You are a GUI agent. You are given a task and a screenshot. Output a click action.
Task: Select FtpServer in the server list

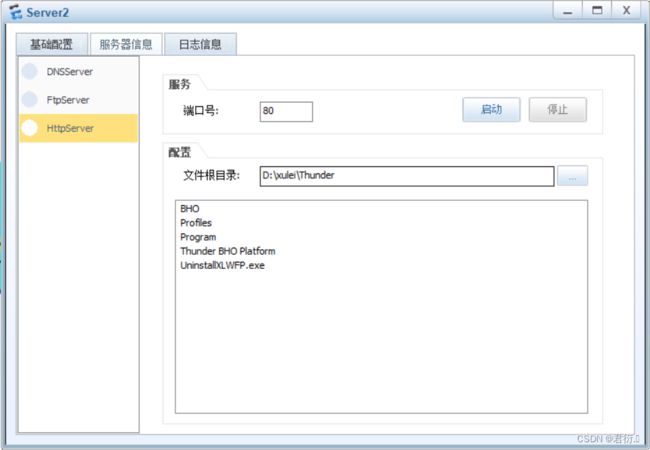78,99
